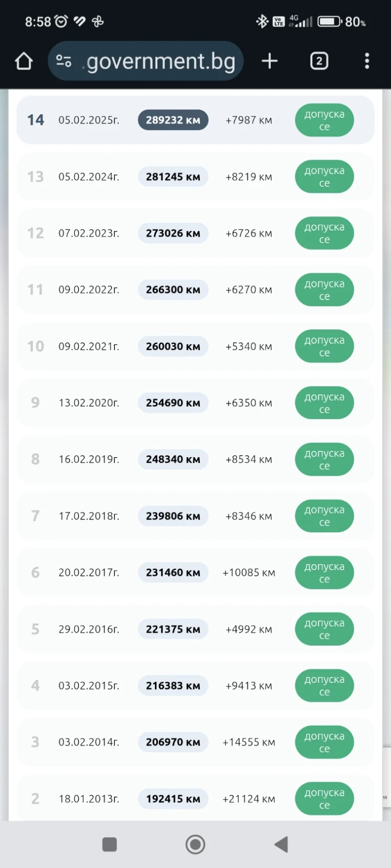The height and width of the screenshot is (868, 391).
Task: Tap the date 09.02.2021г. in row 10
Action: pos(88,346)
